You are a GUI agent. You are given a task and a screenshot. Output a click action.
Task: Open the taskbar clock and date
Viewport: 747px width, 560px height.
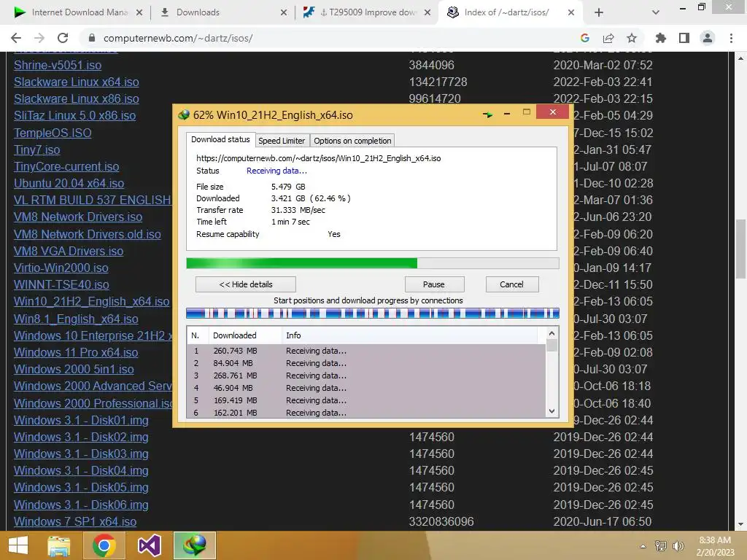pos(715,546)
